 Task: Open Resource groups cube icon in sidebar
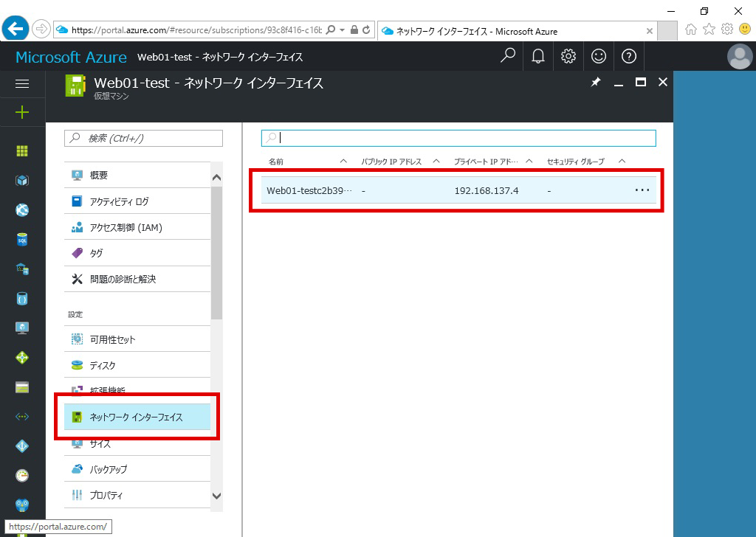pos(22,181)
